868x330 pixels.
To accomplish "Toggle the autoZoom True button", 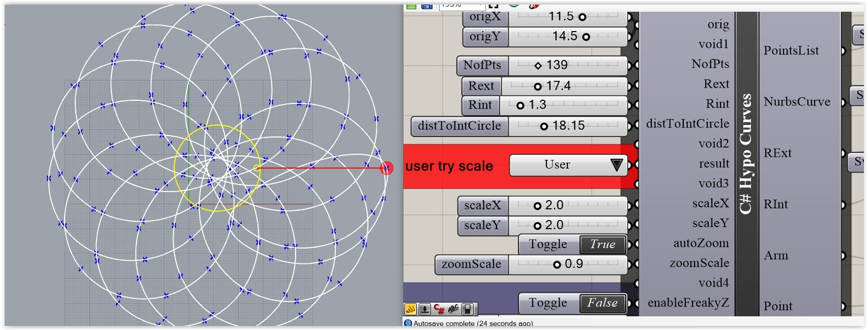I will [603, 244].
